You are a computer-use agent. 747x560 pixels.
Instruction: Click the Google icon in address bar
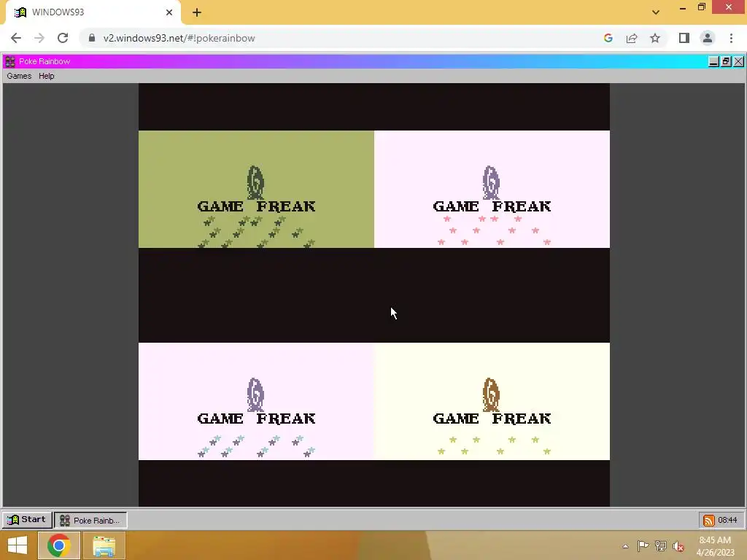click(x=608, y=38)
